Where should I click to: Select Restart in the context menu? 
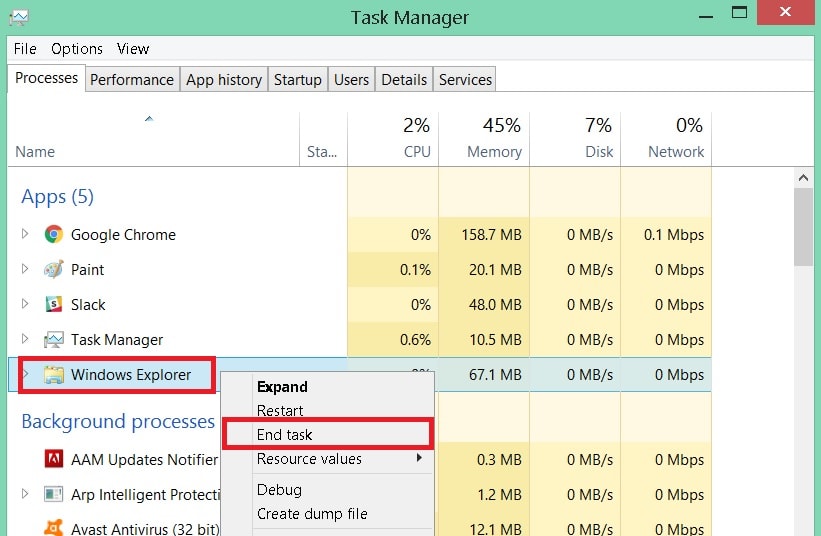click(x=280, y=411)
